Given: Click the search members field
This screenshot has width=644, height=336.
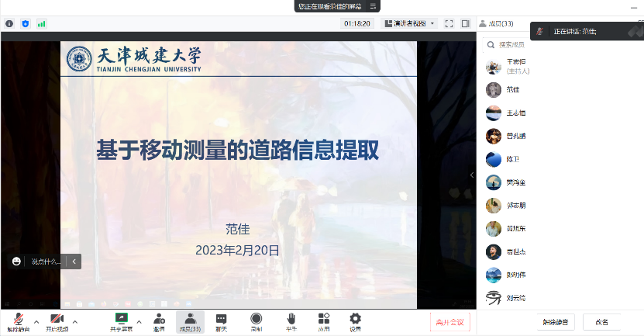Looking at the screenshot, I should [506, 45].
